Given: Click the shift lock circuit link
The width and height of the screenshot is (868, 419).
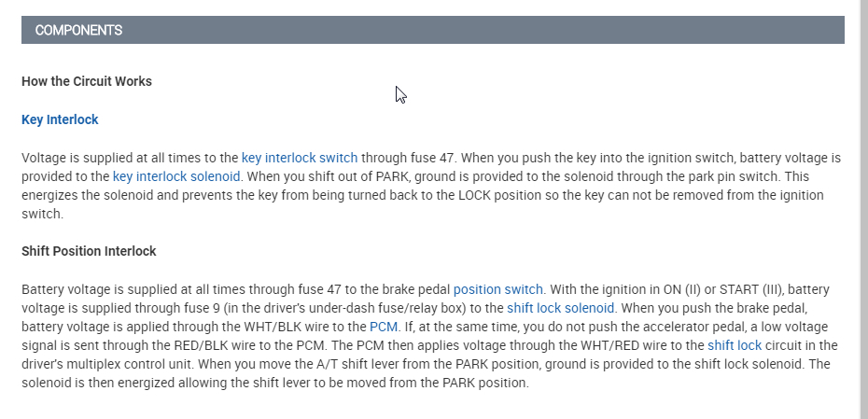Looking at the screenshot, I should (x=735, y=345).
